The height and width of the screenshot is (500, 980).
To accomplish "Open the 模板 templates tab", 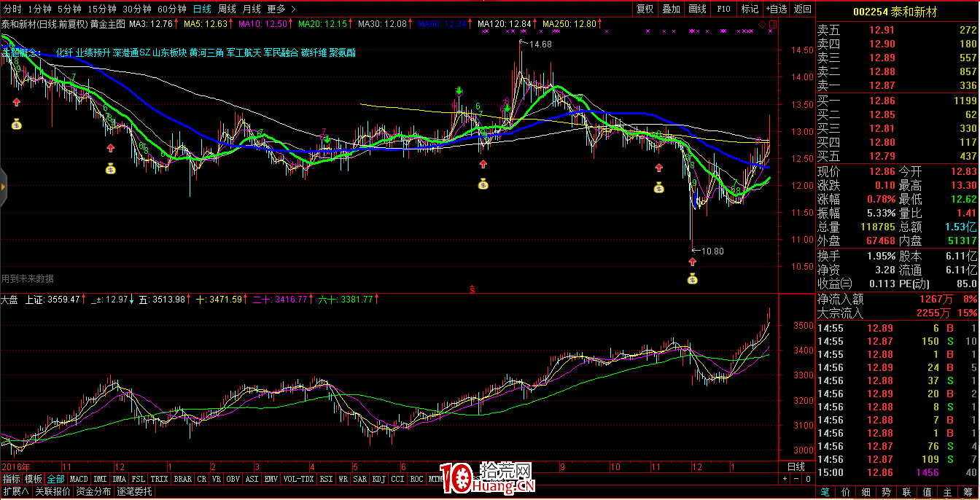I will (34, 479).
